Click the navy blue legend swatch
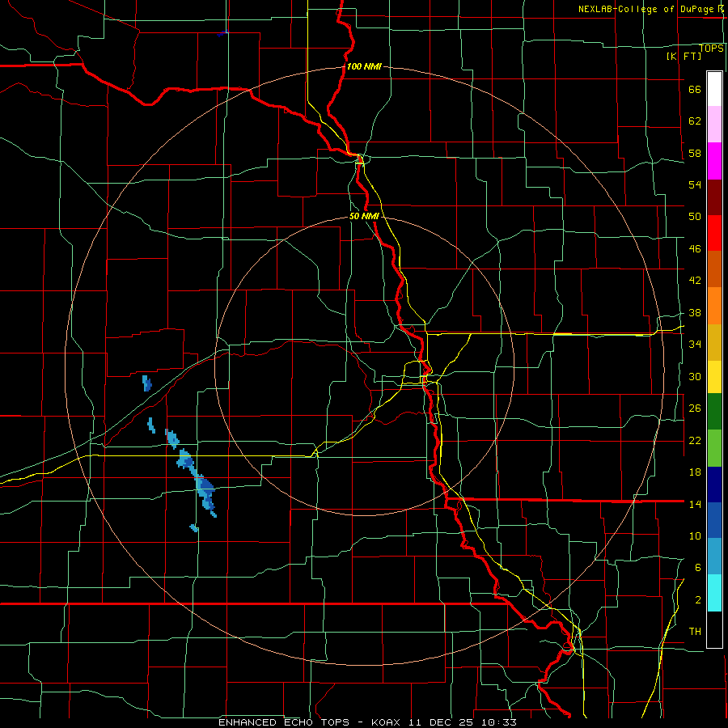This screenshot has width=728, height=728. coord(714,485)
